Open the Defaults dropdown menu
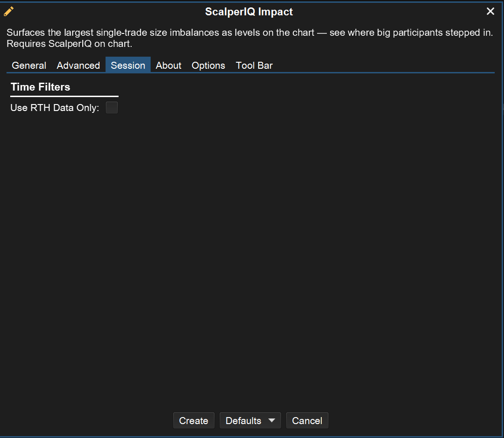The image size is (504, 438). click(x=251, y=421)
